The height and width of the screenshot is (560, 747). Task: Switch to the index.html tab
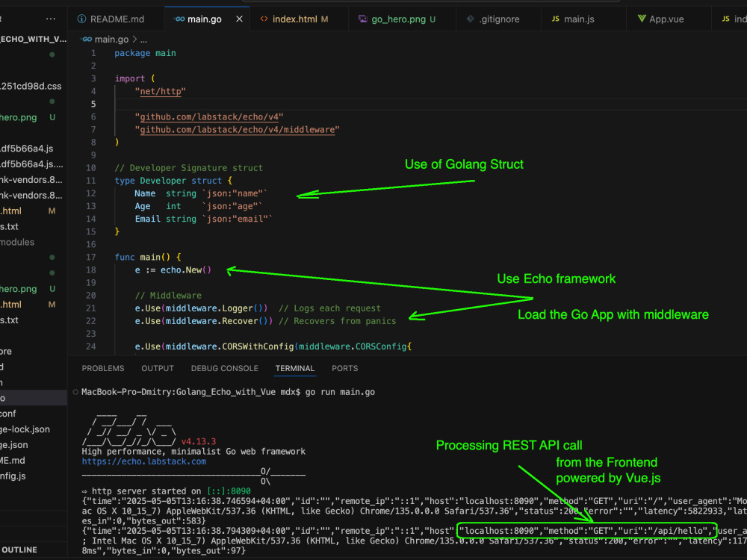tap(295, 19)
